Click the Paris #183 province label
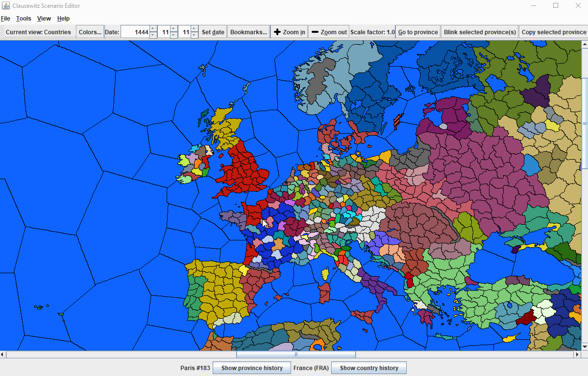The width and height of the screenshot is (588, 376). (x=195, y=368)
